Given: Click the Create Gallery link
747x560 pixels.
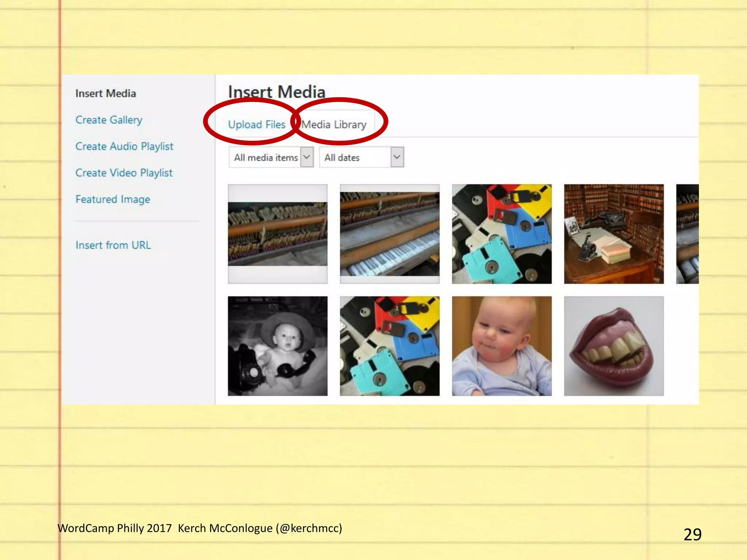Looking at the screenshot, I should pyautogui.click(x=109, y=120).
